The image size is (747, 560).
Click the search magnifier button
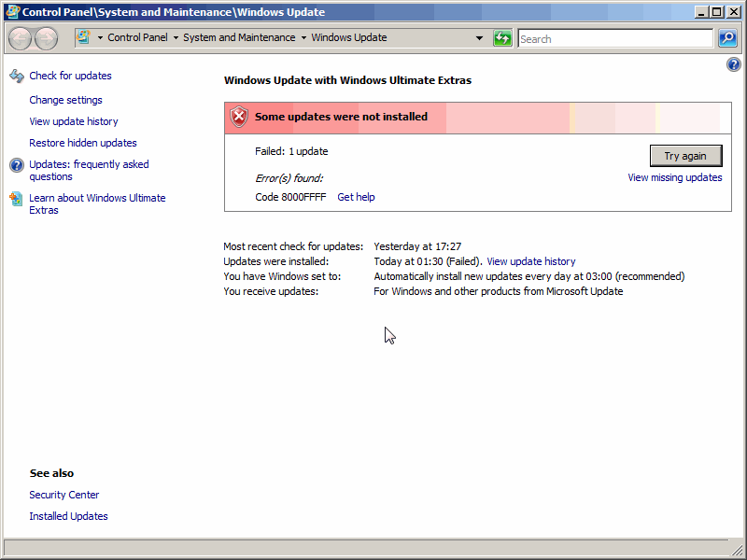(x=727, y=38)
